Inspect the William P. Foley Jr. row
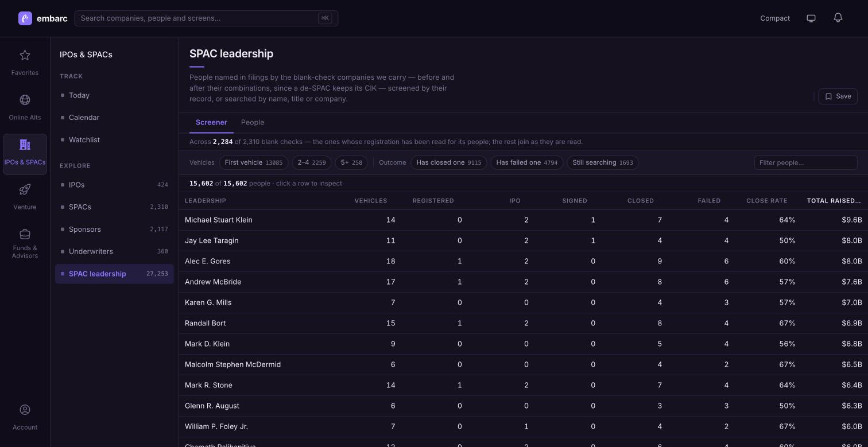 524,426
